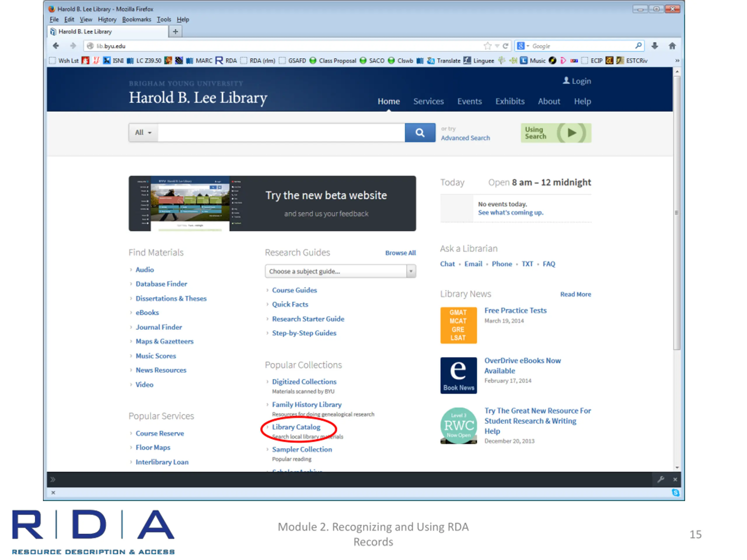
Task: Open the Google search engine selector dropdown
Action: coord(523,46)
